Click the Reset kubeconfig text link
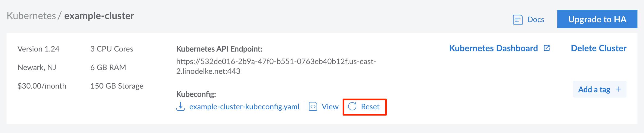The height and width of the screenshot is (133, 644). pos(370,107)
